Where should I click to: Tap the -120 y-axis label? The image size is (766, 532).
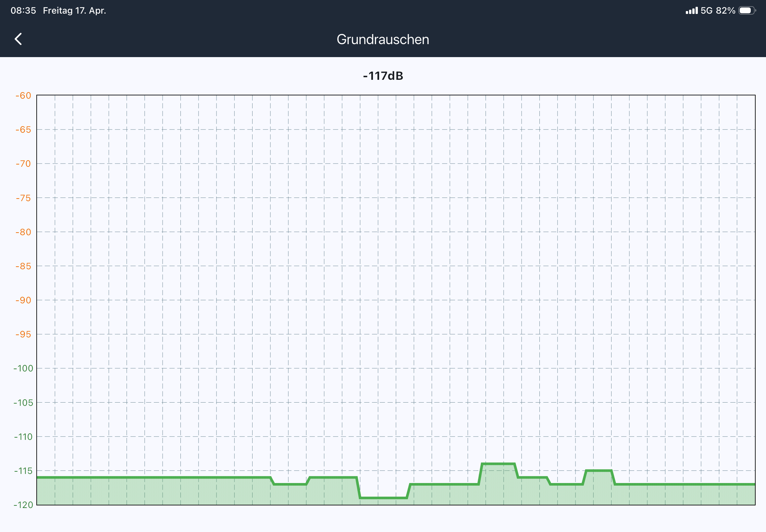click(x=23, y=505)
